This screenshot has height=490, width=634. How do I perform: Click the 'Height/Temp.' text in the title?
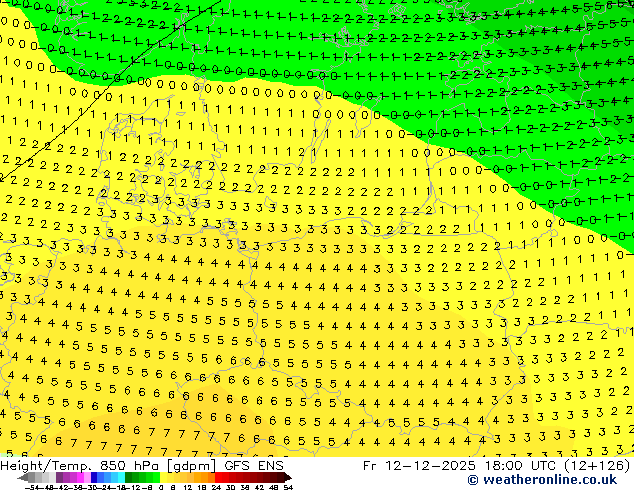point(45,466)
